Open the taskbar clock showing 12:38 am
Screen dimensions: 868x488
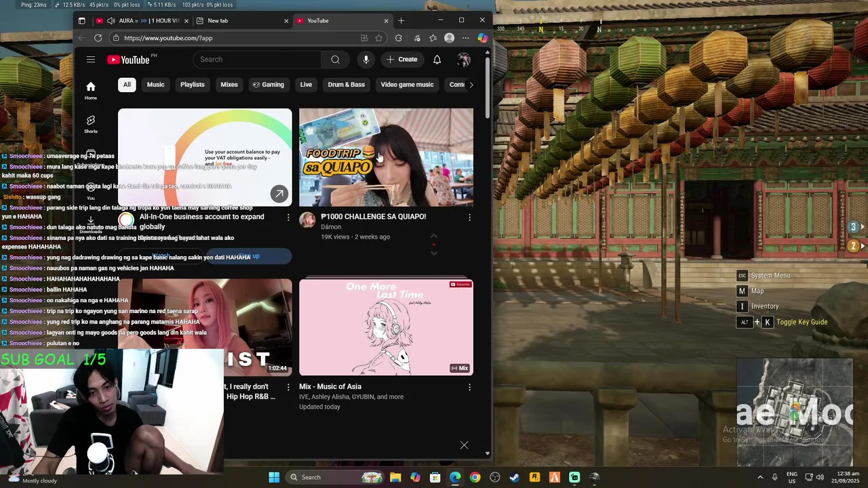[x=844, y=477]
